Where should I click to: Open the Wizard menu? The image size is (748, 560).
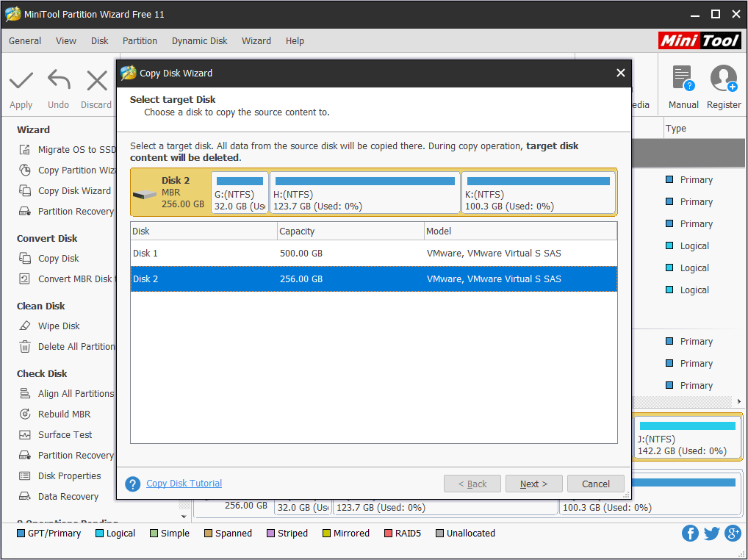256,41
